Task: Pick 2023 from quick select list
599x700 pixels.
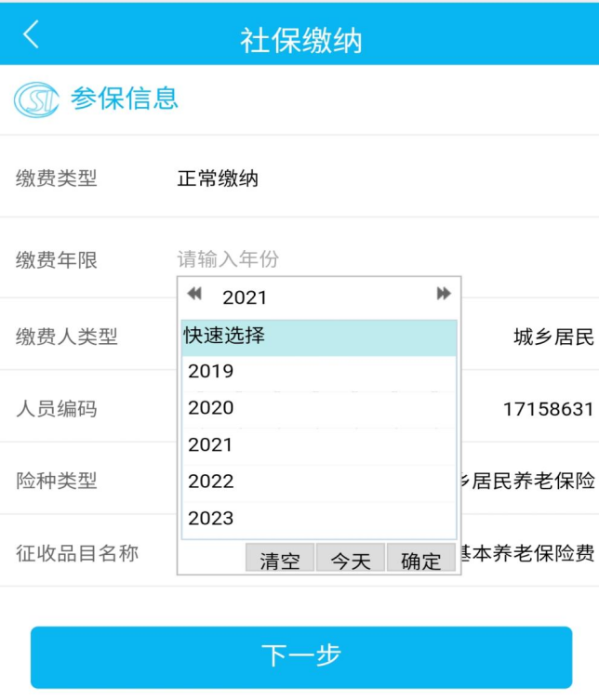Action: [319, 519]
